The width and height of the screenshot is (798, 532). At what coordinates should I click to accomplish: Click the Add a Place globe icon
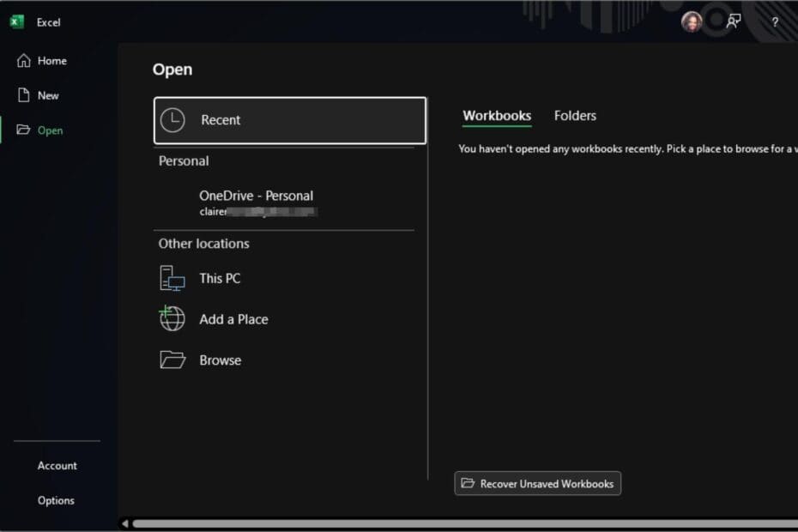[172, 318]
